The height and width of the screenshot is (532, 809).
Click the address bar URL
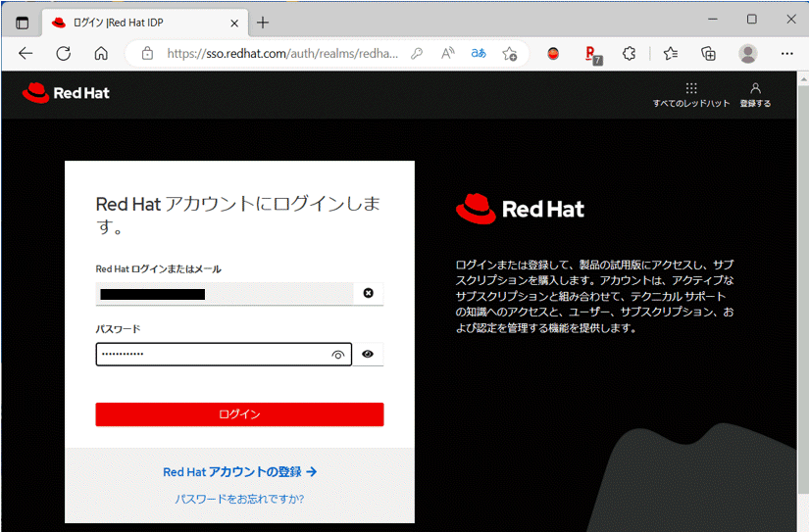click(x=282, y=53)
